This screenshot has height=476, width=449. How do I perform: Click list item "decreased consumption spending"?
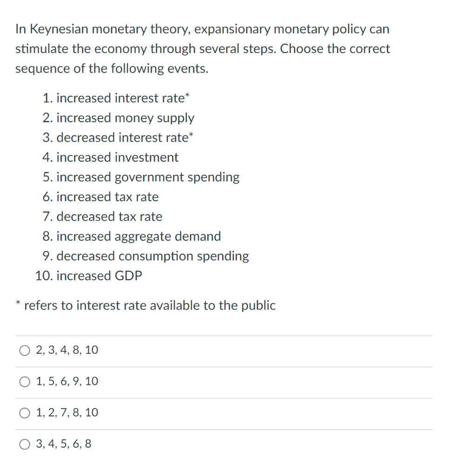[146, 256]
